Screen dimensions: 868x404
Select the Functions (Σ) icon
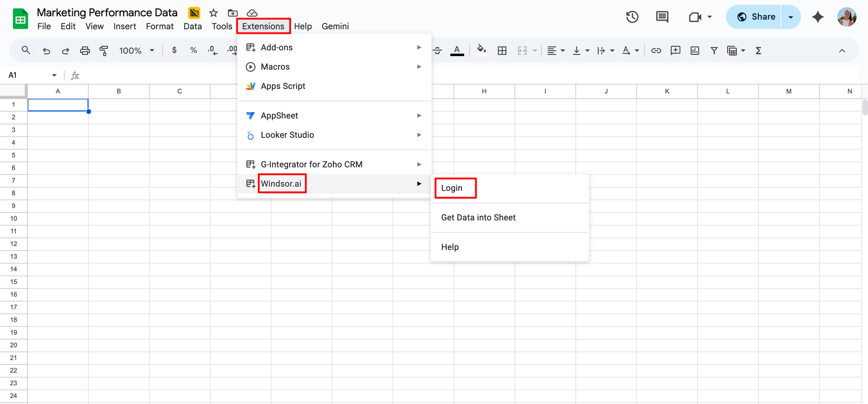(x=758, y=50)
